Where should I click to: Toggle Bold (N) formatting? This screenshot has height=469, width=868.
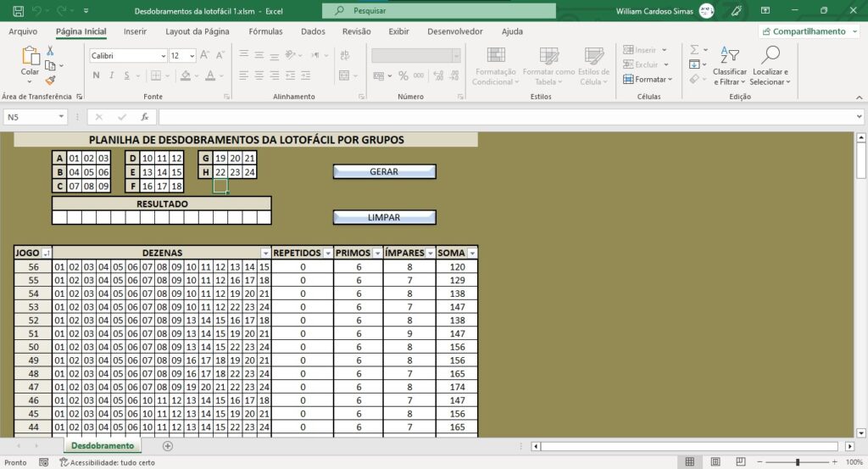click(97, 75)
